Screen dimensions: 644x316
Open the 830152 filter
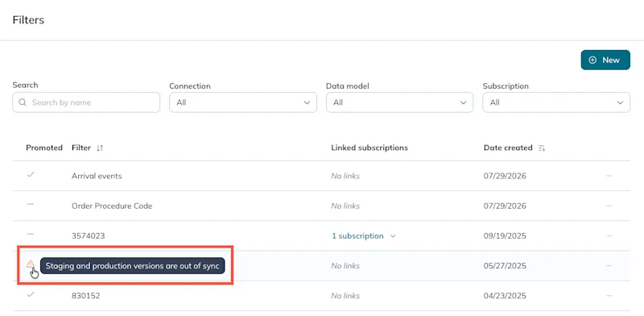coord(85,296)
